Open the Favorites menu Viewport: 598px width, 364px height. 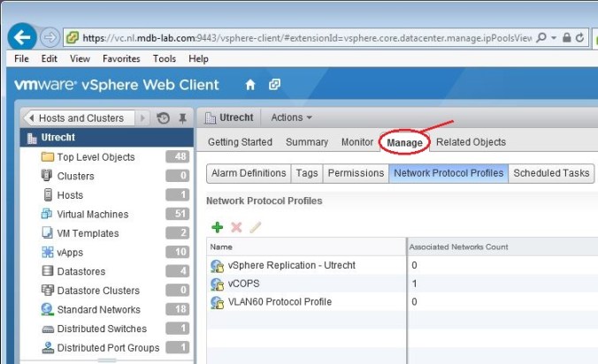(x=120, y=58)
